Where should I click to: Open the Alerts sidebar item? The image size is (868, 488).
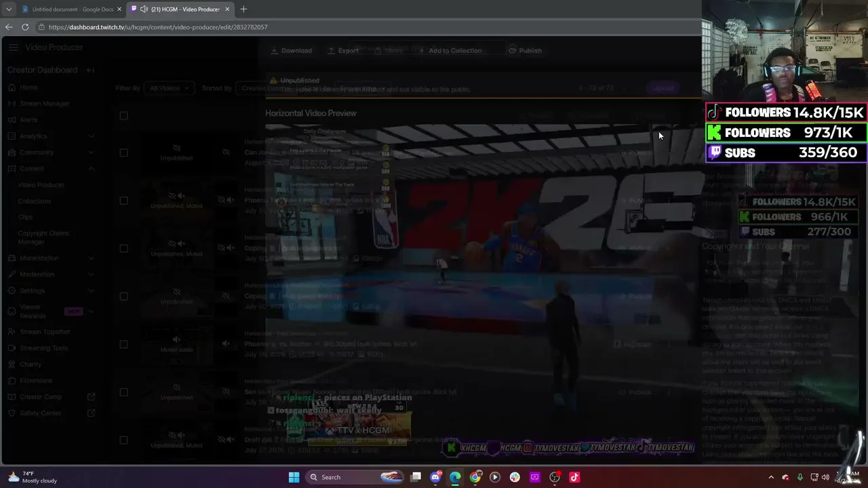pos(28,120)
